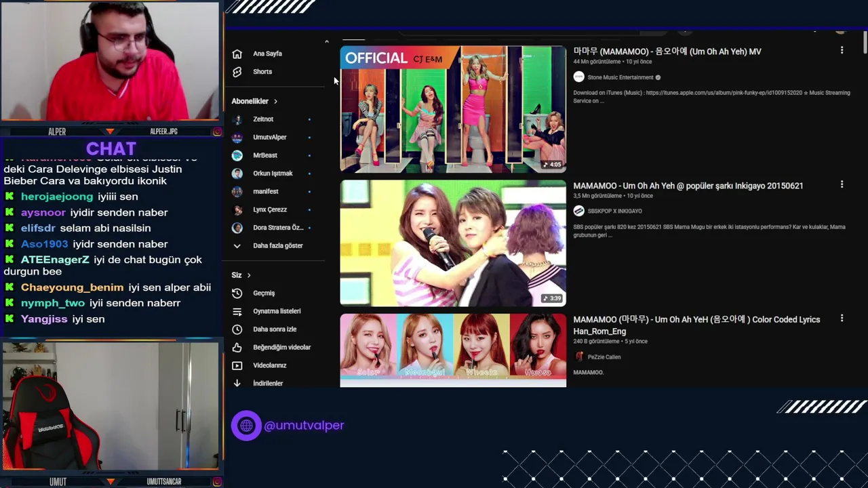Open options menu for Inkigayo 20150621 video
This screenshot has width=868, height=488.
[842, 185]
